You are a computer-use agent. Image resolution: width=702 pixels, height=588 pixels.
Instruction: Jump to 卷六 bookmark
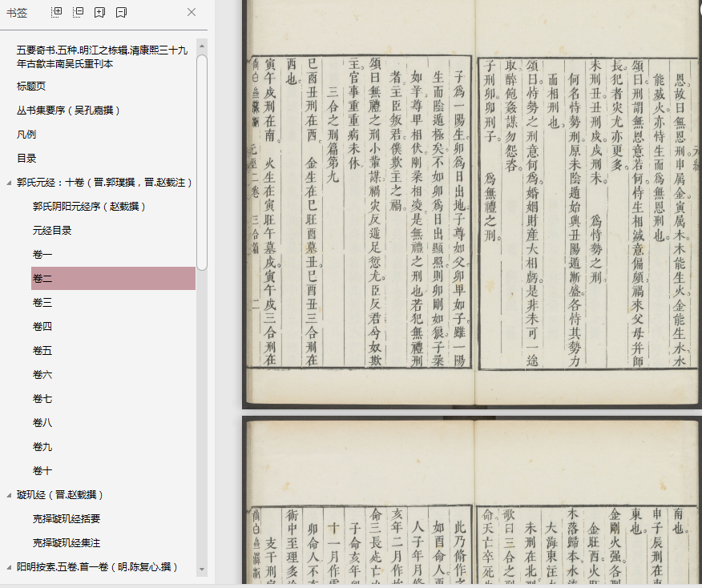click(x=42, y=375)
